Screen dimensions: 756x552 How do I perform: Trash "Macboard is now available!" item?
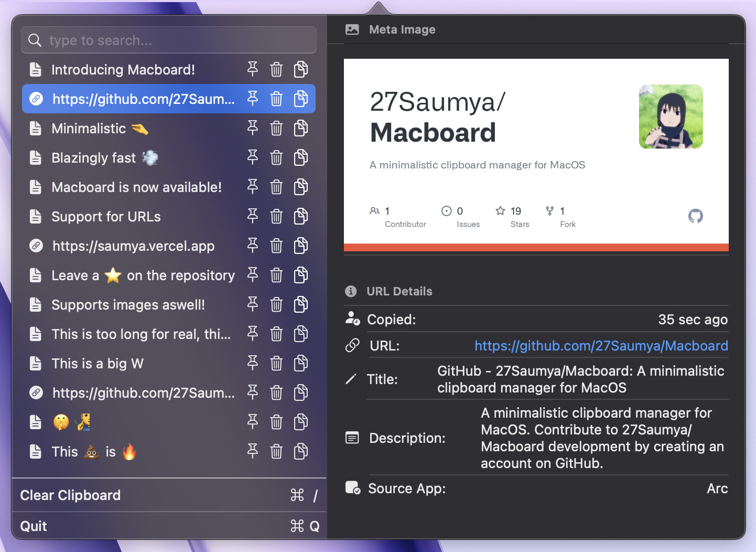pos(276,187)
